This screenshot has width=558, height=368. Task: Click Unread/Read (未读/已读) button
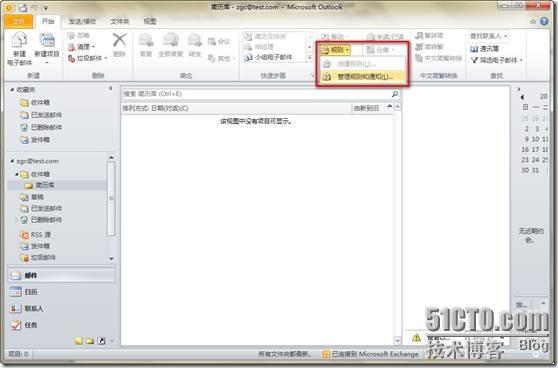[x=385, y=37]
